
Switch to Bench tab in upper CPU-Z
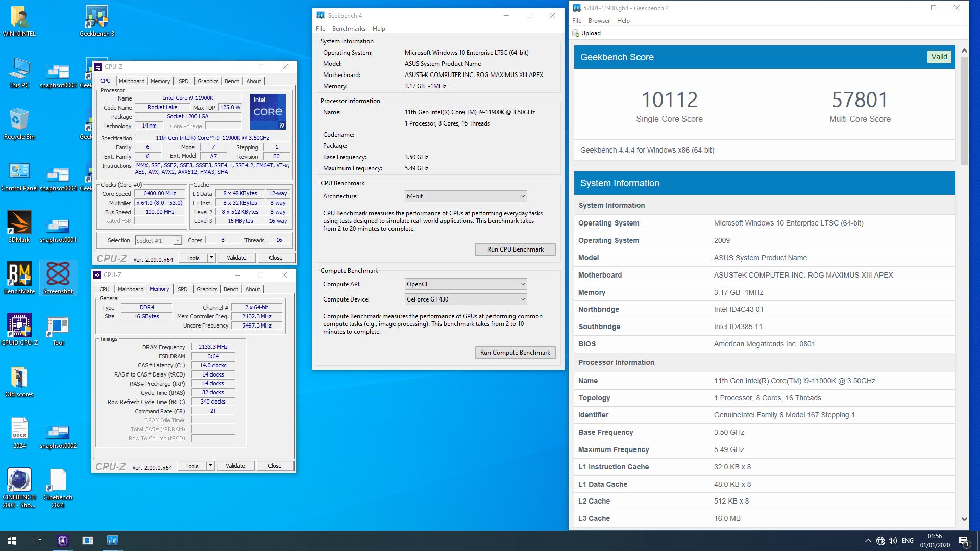coord(232,81)
